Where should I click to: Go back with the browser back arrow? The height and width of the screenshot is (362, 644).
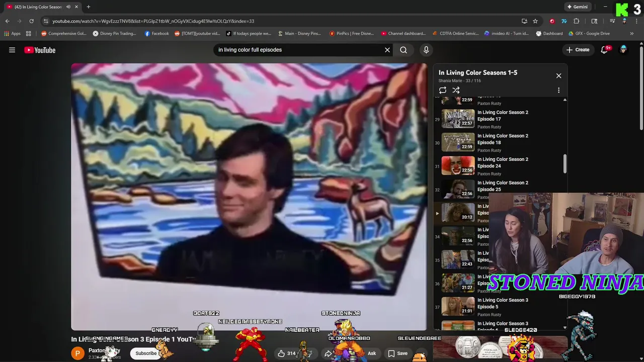coord(7,21)
